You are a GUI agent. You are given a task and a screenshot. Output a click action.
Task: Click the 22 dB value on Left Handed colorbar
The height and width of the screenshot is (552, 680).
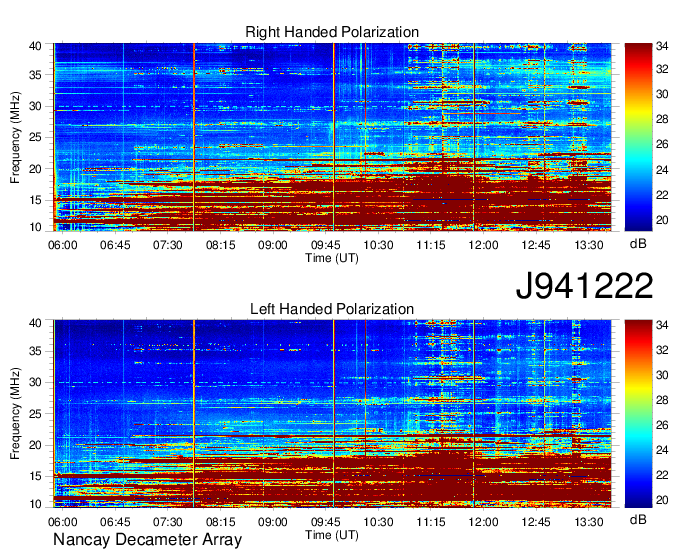point(662,475)
